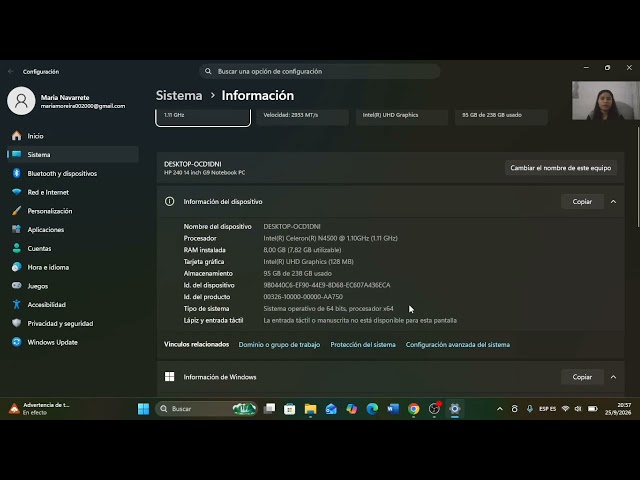The width and height of the screenshot is (640, 480).
Task: Open Bluetooth y dispositivos settings
Action: 73,173
